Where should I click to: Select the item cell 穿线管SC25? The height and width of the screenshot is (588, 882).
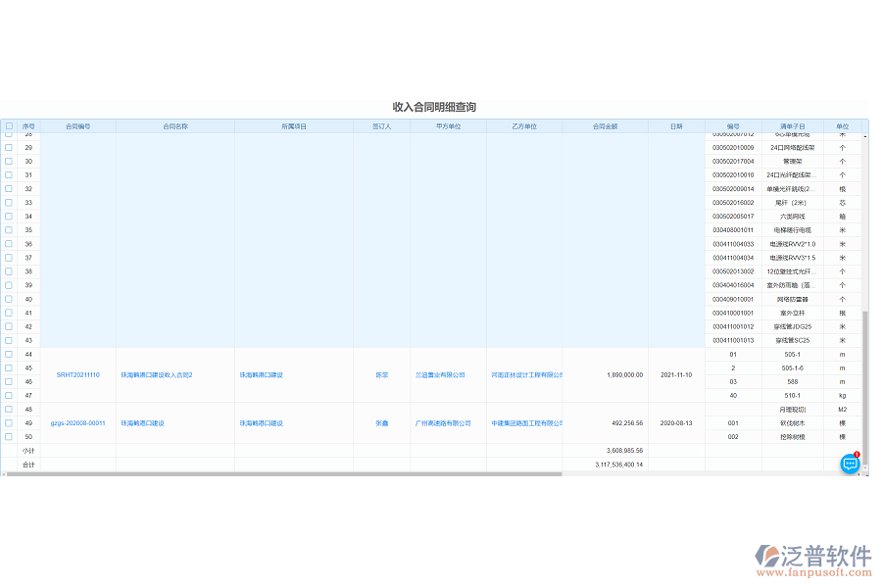tap(793, 340)
